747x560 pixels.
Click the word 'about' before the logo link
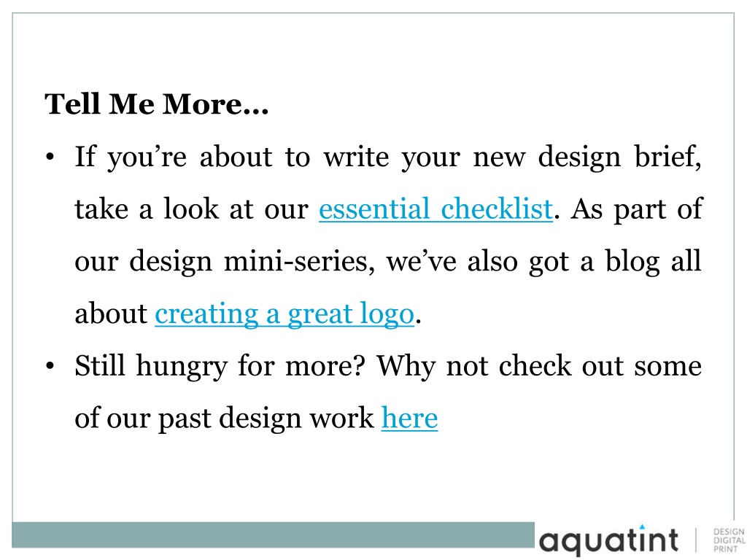(x=111, y=314)
